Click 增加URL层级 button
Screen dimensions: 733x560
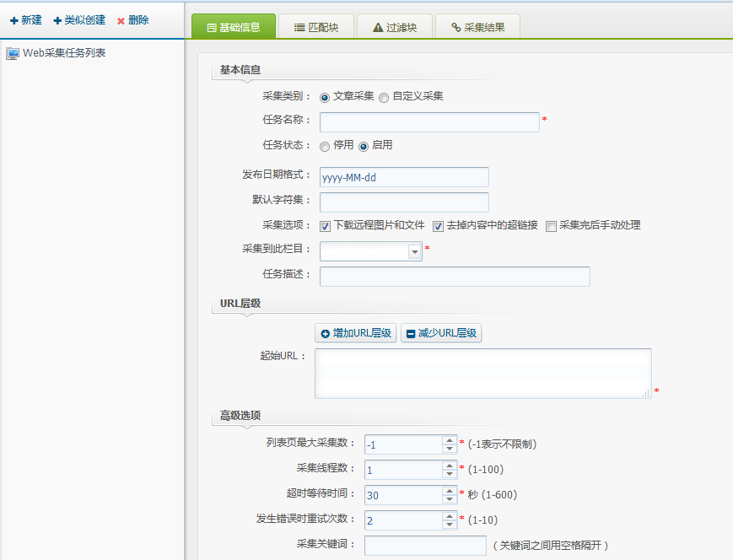[x=356, y=333]
